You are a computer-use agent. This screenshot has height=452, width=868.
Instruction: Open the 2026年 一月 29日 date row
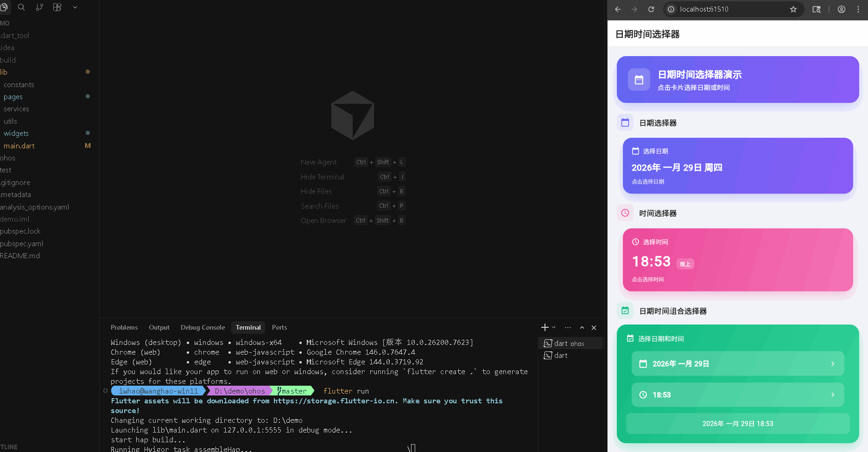tap(738, 364)
